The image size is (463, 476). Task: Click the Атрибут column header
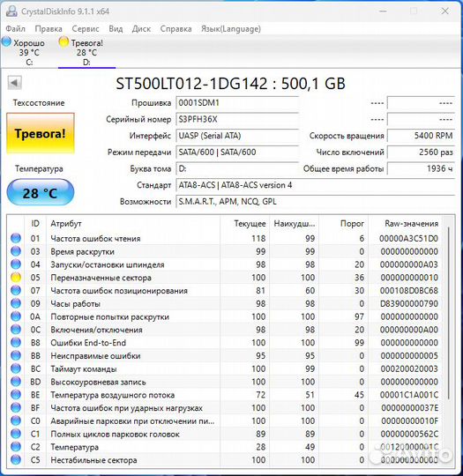tap(133, 224)
